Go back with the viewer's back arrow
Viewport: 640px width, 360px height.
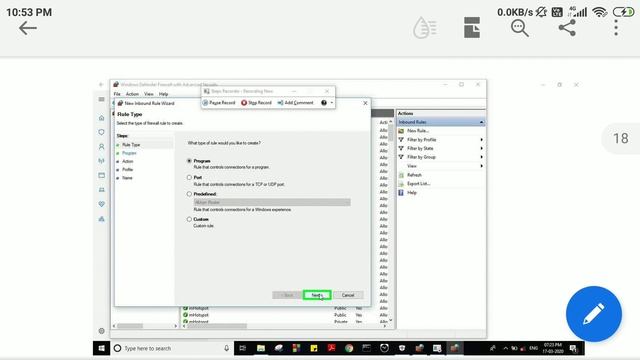(28, 28)
